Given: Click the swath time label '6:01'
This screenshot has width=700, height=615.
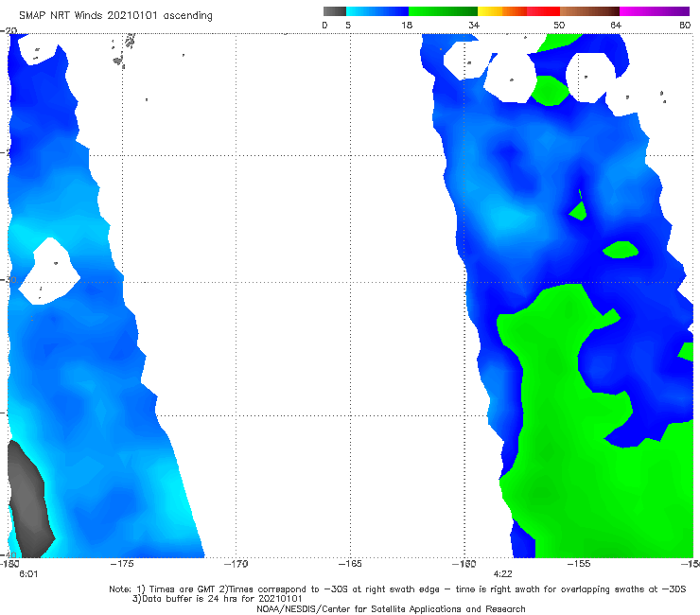Looking at the screenshot, I should coord(28,574).
